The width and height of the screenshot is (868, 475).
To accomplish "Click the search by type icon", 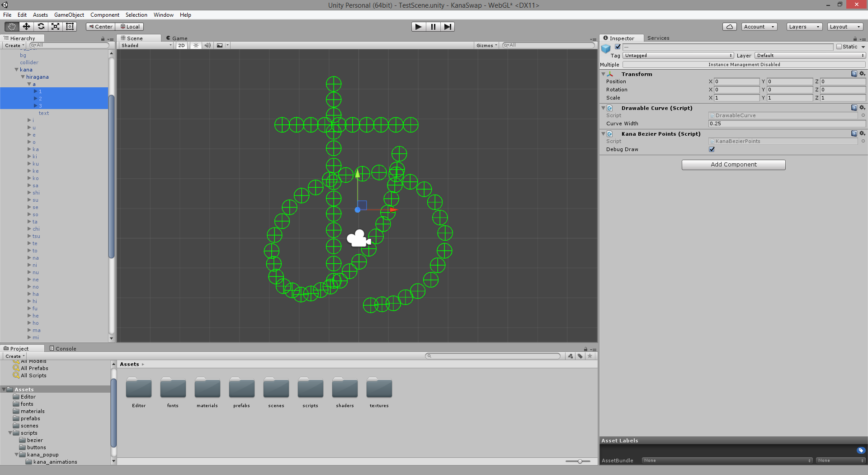I will pos(571,356).
